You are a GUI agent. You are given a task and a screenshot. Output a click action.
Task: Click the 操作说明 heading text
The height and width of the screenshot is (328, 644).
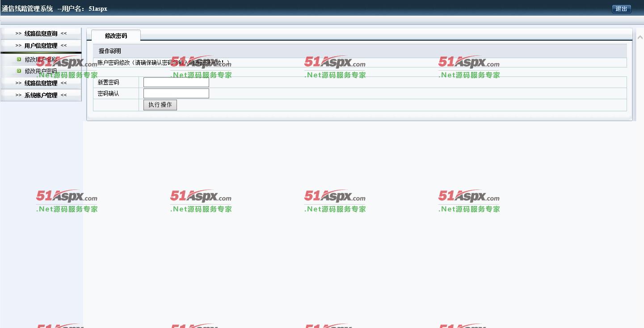109,51
